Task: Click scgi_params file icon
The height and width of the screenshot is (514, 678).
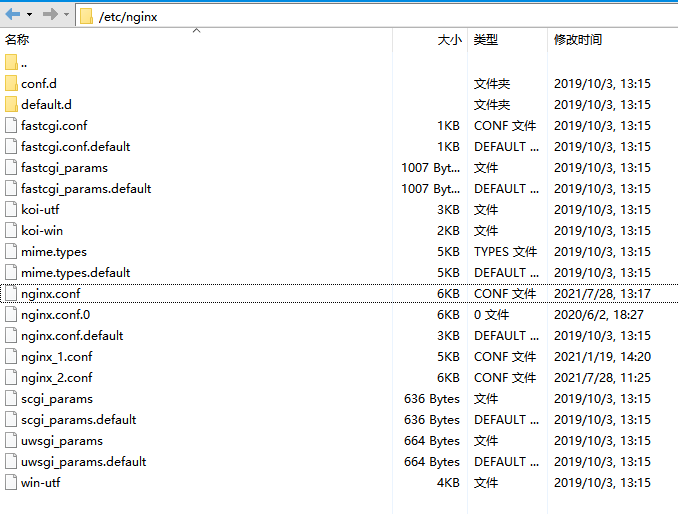Action: pos(11,399)
